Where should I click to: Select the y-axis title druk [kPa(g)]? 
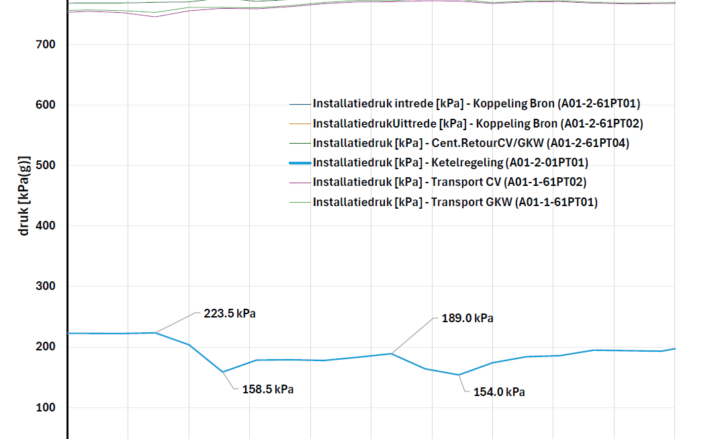click(x=24, y=196)
